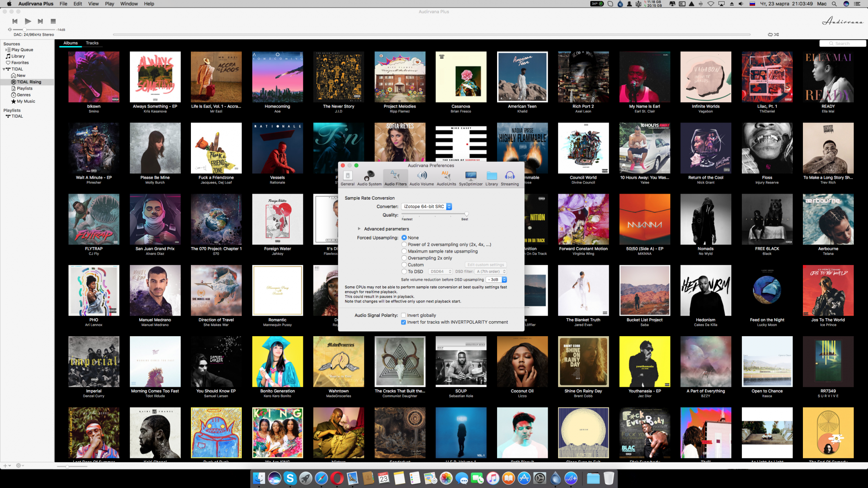Open the Coconut Oil album by Lizzo
Screen dimensions: 868x488
[x=522, y=361]
